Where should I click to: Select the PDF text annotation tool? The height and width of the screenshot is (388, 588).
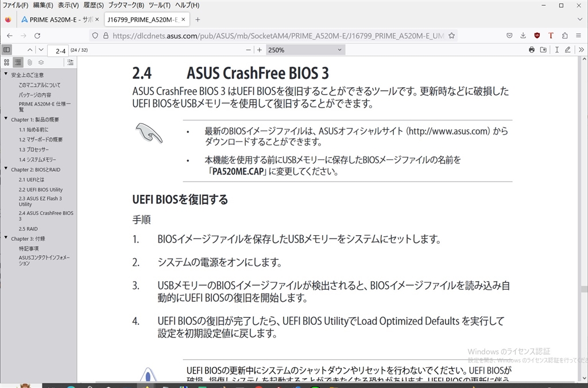[557, 49]
